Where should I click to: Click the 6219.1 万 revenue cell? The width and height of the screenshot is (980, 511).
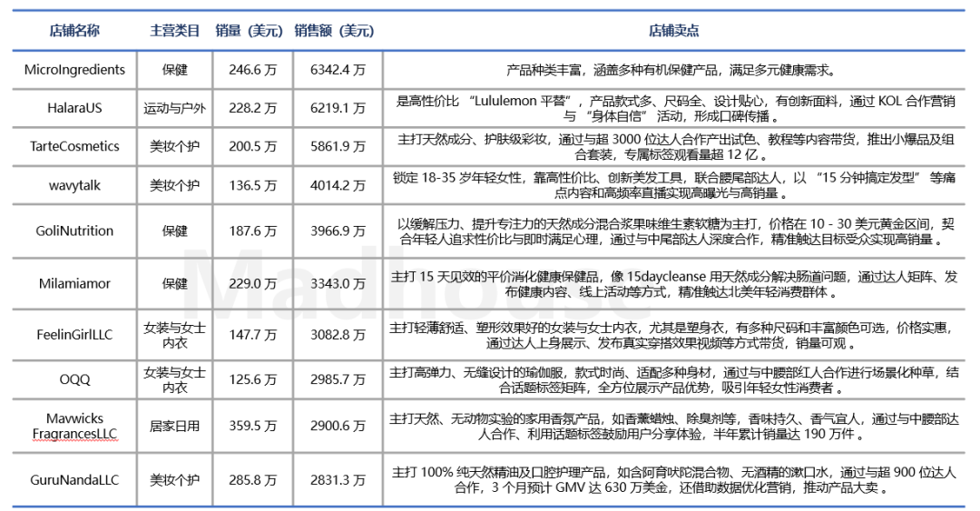(338, 108)
